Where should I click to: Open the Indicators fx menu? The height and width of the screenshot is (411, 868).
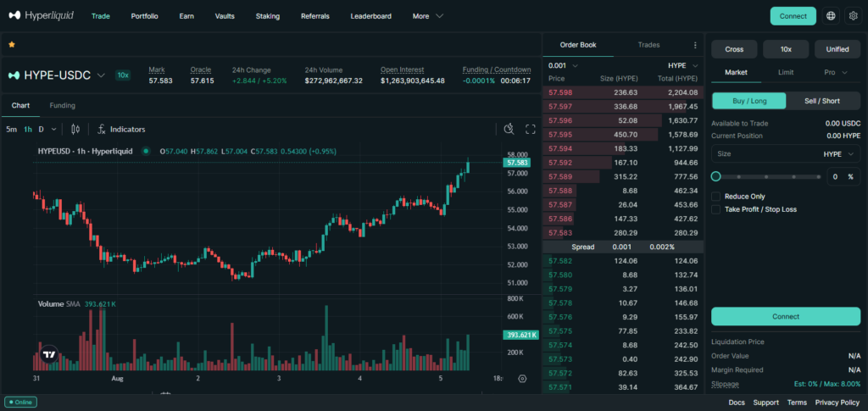point(121,129)
